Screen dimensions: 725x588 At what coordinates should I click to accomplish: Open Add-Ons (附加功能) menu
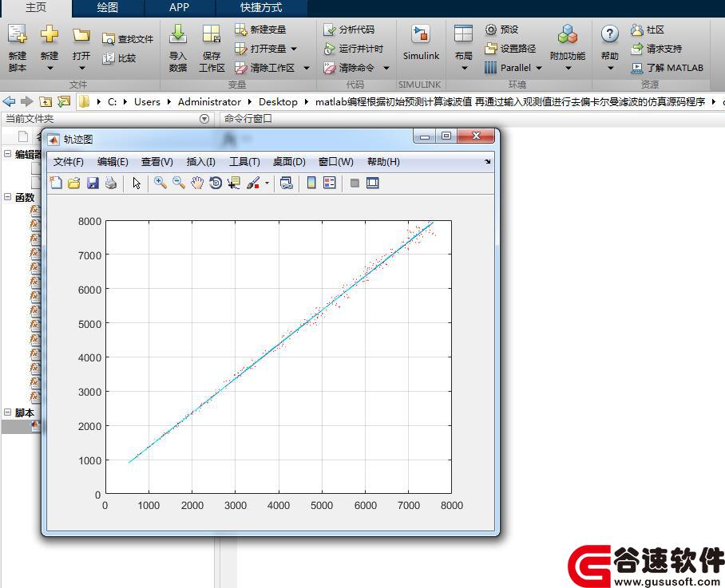(x=568, y=48)
